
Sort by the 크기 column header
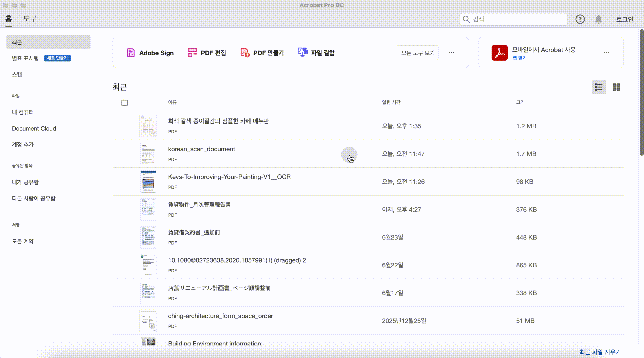tap(520, 102)
